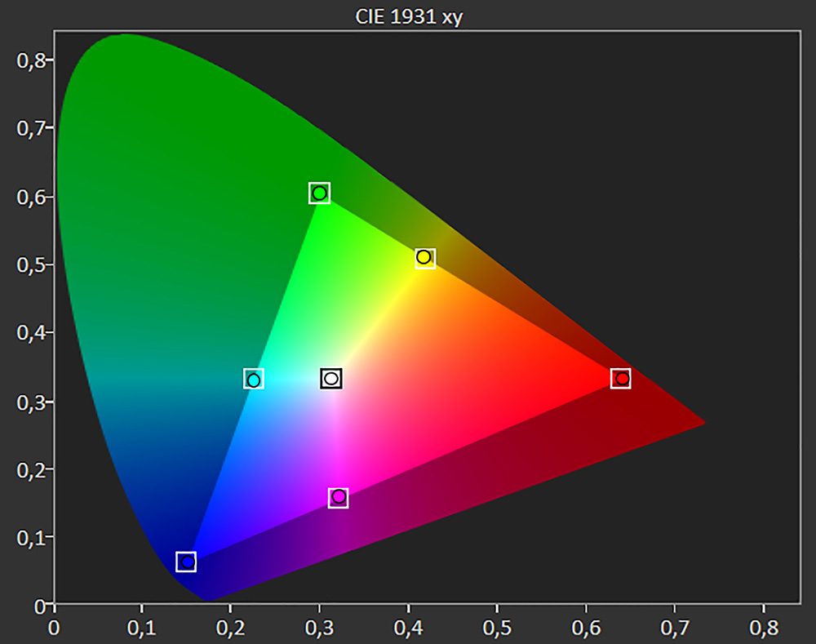Click the CIE 1931 xy chart title
Image resolution: width=816 pixels, height=644 pixels.
pos(409,16)
